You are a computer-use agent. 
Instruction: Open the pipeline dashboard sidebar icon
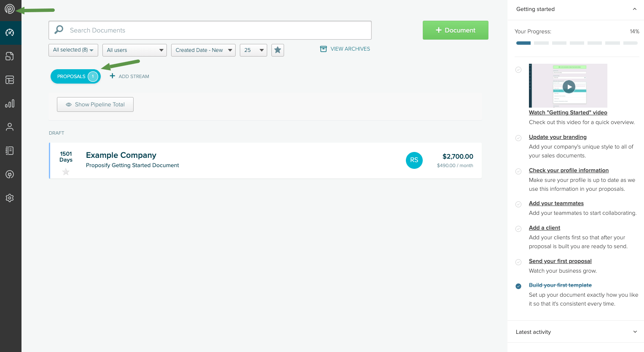point(10,32)
